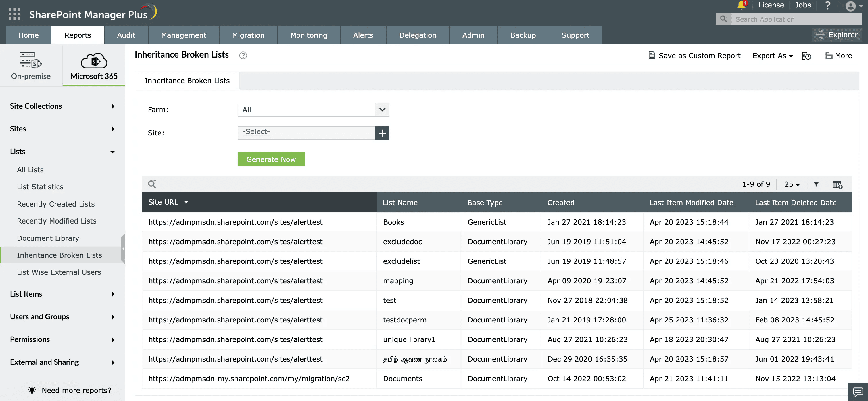
Task: Click the lightbulb Need more reports icon
Action: coord(32,390)
